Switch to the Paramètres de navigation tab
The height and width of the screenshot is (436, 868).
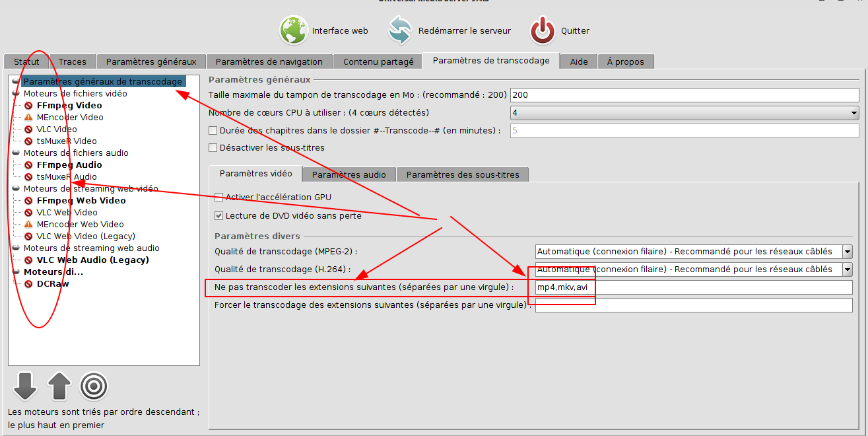coord(269,61)
